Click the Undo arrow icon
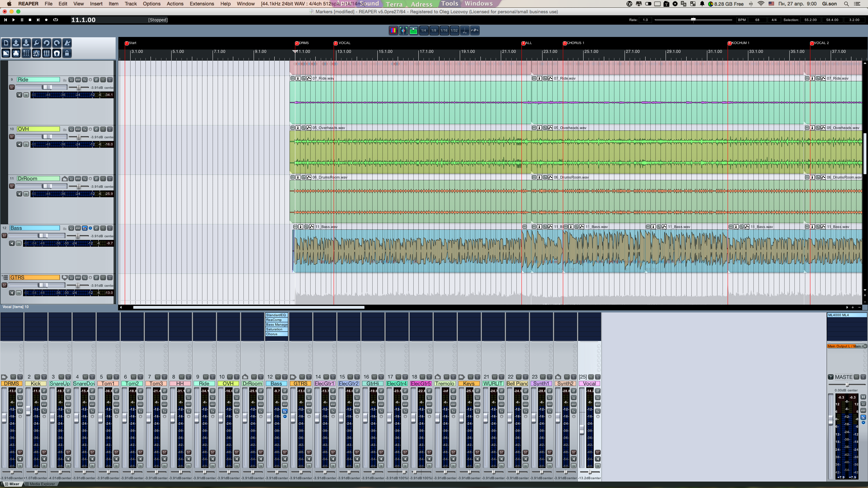Image resolution: width=868 pixels, height=488 pixels. [46, 43]
